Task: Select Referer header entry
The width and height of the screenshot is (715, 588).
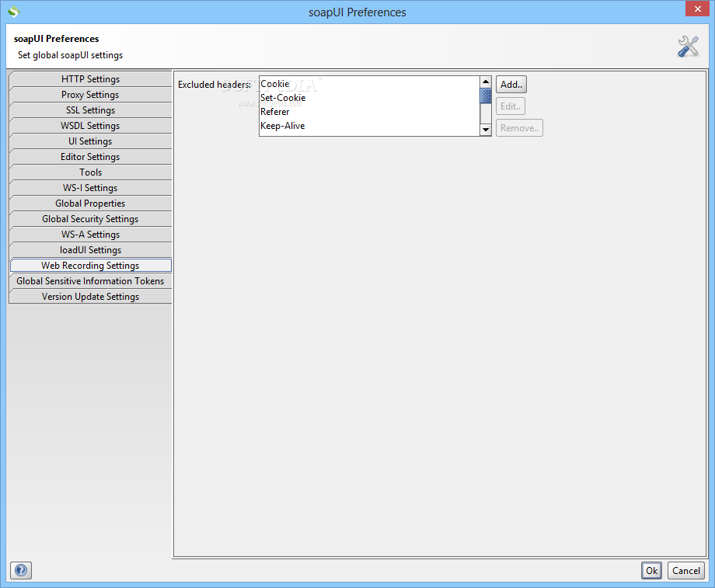Action: 369,112
